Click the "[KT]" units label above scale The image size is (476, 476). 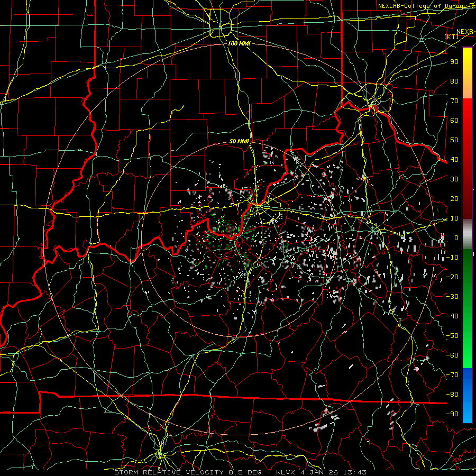(x=452, y=36)
